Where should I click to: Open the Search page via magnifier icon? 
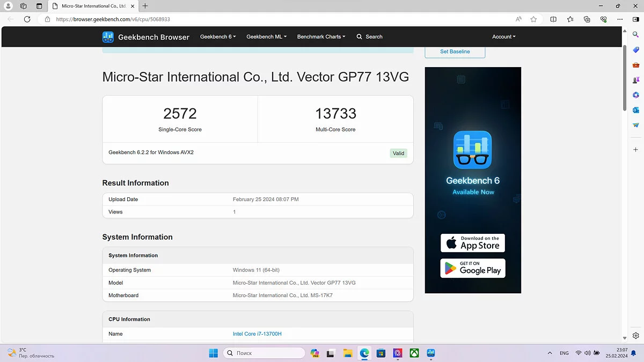point(360,37)
